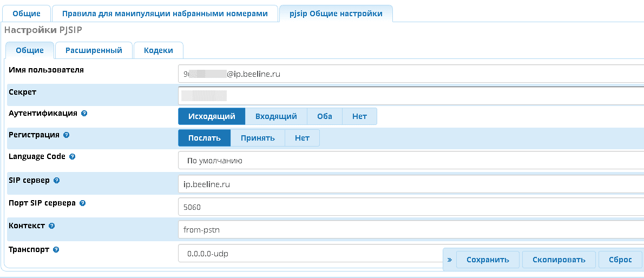Switch to the Расширенный tab
Image resolution: width=644 pixels, height=278 pixels.
94,50
